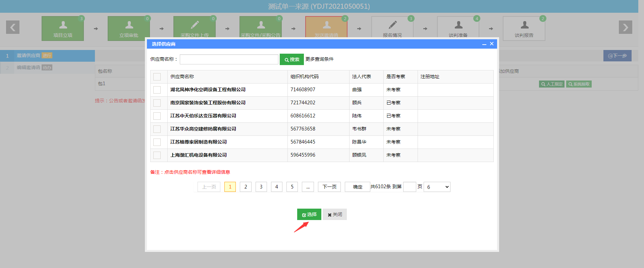Click organization code 714608907
Viewport: 644px width, 268px height.
(303, 90)
